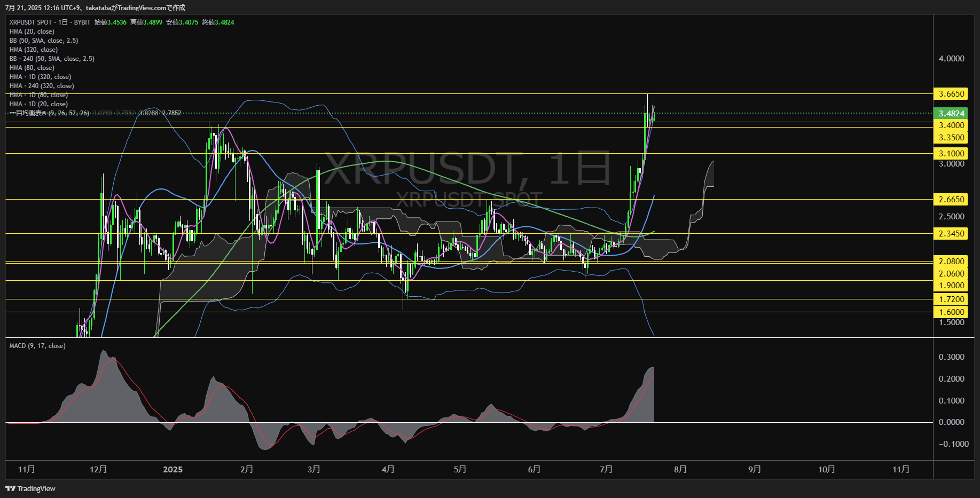This screenshot has height=498, width=980.
Task: Click the HMA · 1D (80, close) legend
Action: click(38, 95)
